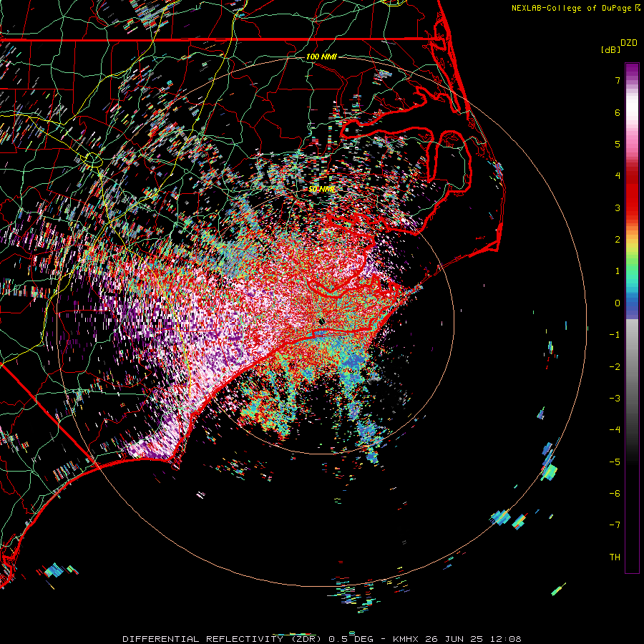Click the -1 value on color scale

[615, 335]
